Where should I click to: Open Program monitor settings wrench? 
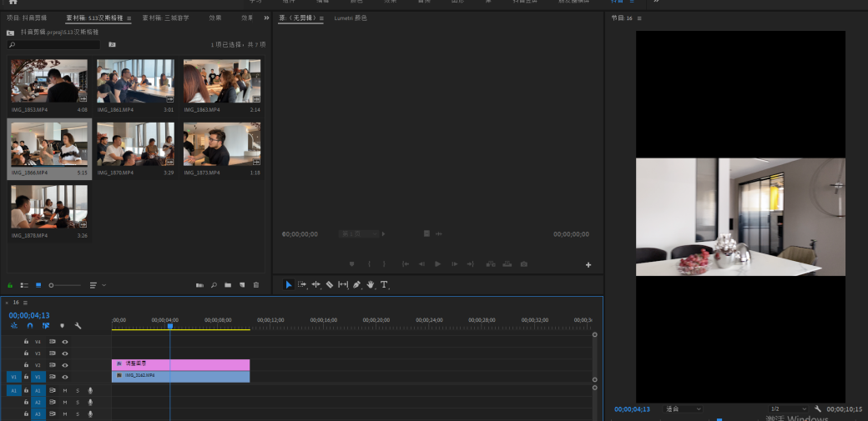pos(818,408)
